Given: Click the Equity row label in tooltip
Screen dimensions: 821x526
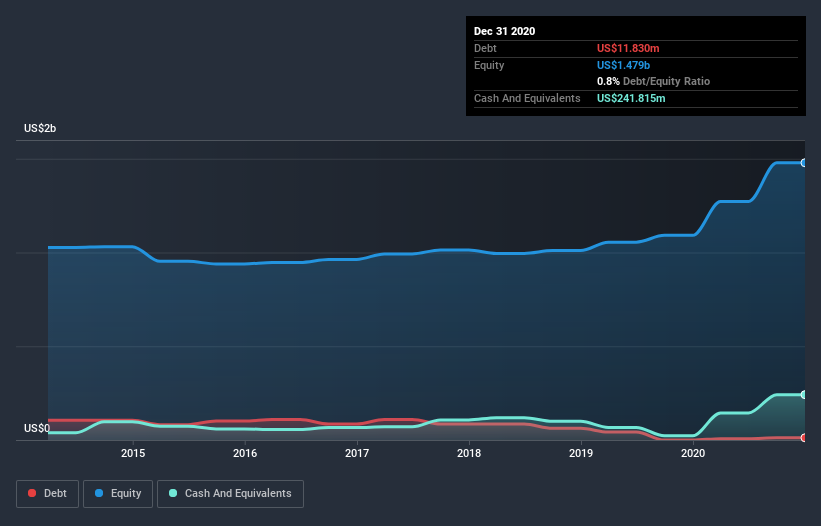Looking at the screenshot, I should [x=489, y=65].
